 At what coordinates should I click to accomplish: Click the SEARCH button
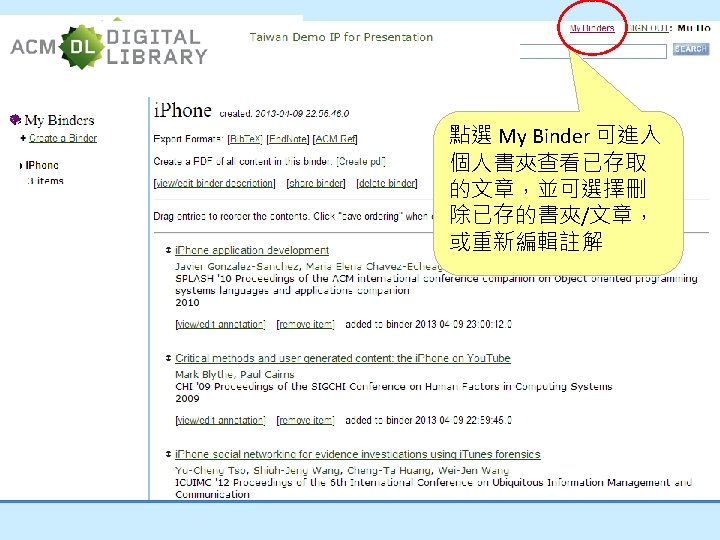[x=691, y=49]
